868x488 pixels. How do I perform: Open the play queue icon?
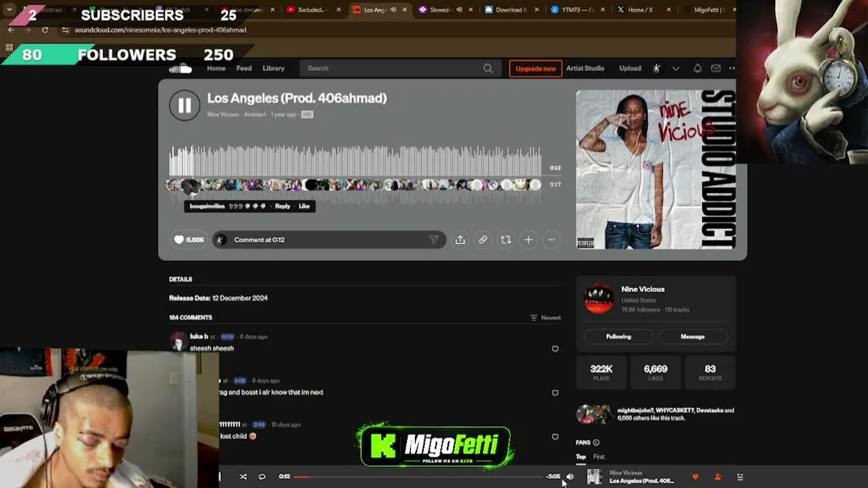(741, 477)
